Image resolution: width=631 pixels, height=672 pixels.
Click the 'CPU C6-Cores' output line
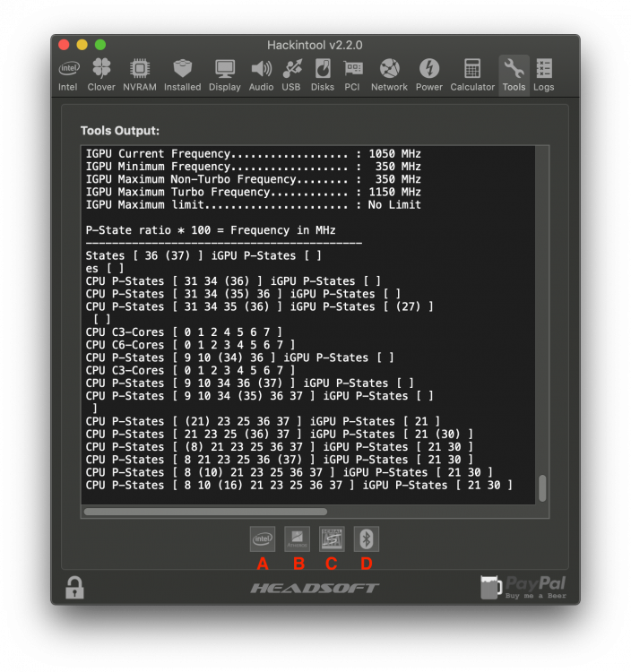pos(190,345)
